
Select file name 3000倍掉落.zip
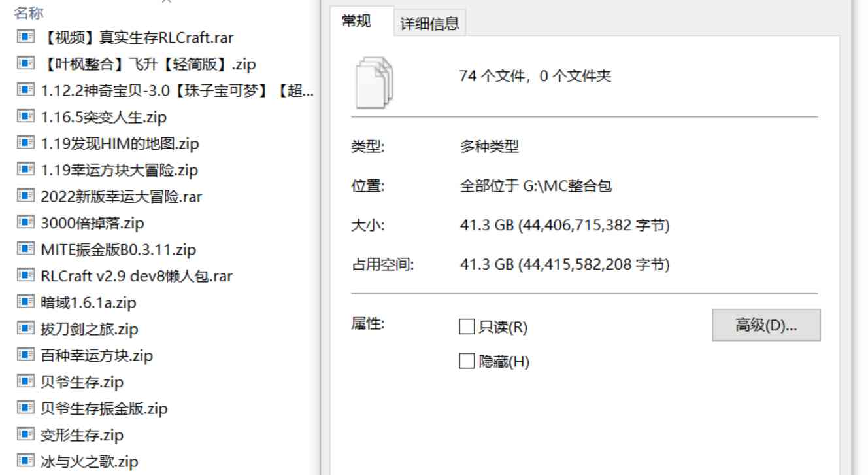pos(92,223)
